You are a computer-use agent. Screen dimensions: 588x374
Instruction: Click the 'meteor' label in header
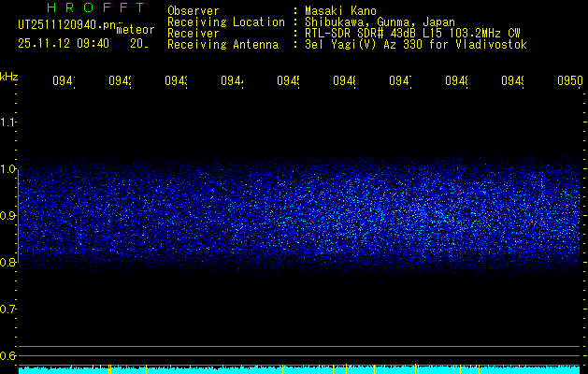click(136, 30)
